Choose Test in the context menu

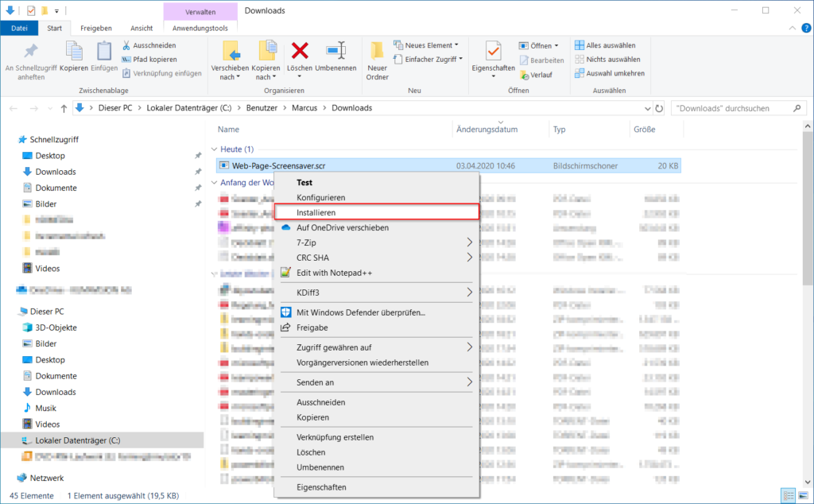click(376, 182)
